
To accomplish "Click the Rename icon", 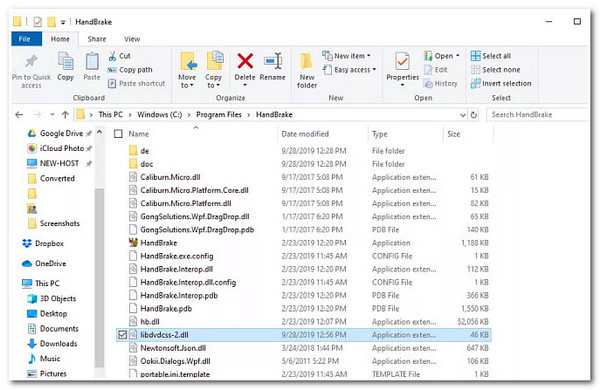I will (272, 61).
